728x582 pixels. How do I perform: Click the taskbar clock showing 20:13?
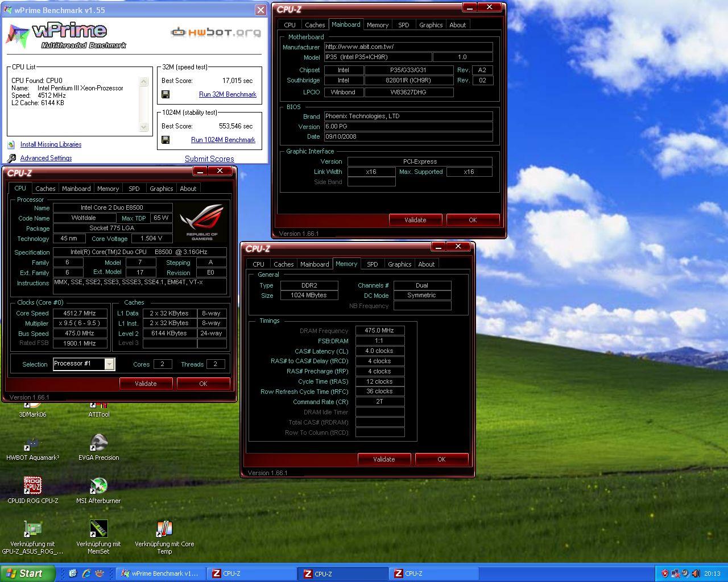tap(712, 573)
